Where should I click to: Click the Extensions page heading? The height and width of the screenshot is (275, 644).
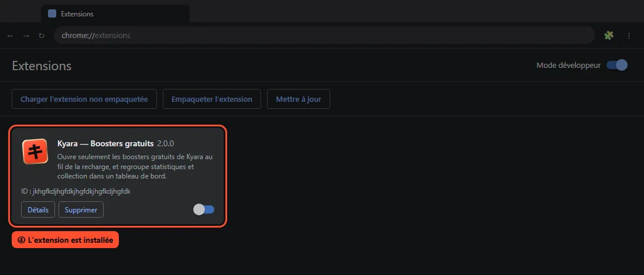(42, 66)
